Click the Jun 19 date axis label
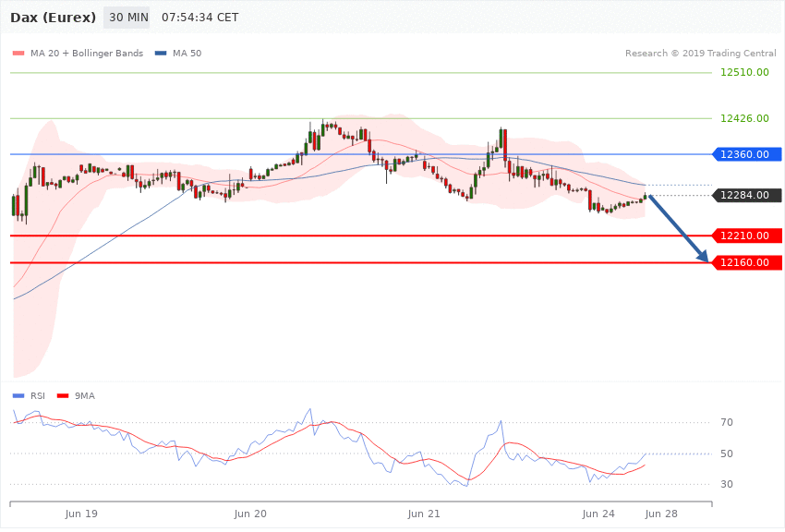 [x=81, y=514]
